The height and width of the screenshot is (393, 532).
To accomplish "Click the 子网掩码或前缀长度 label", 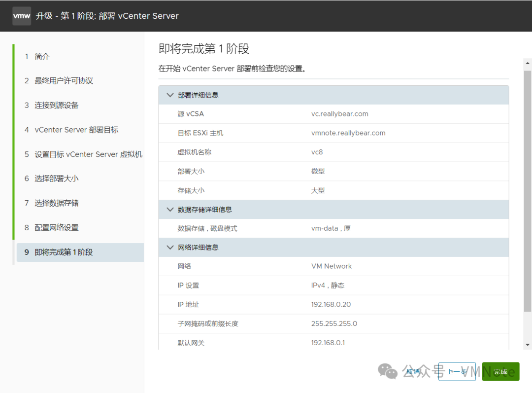I will pyautogui.click(x=208, y=323).
